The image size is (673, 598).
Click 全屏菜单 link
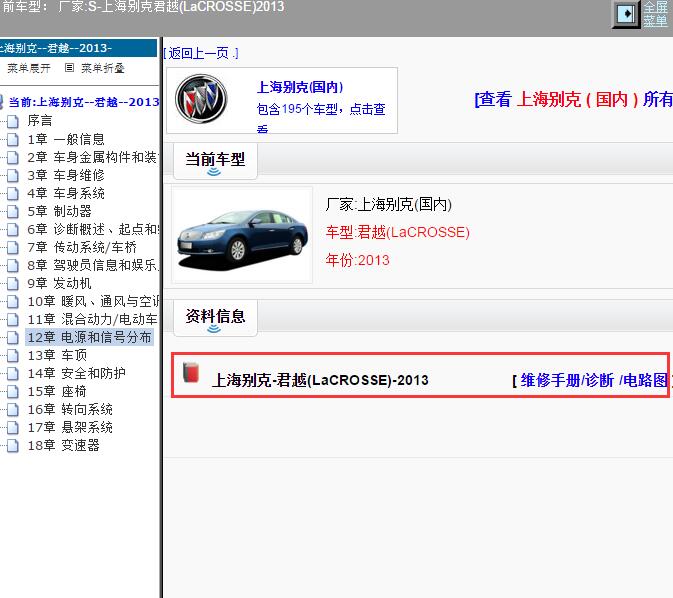(x=655, y=14)
